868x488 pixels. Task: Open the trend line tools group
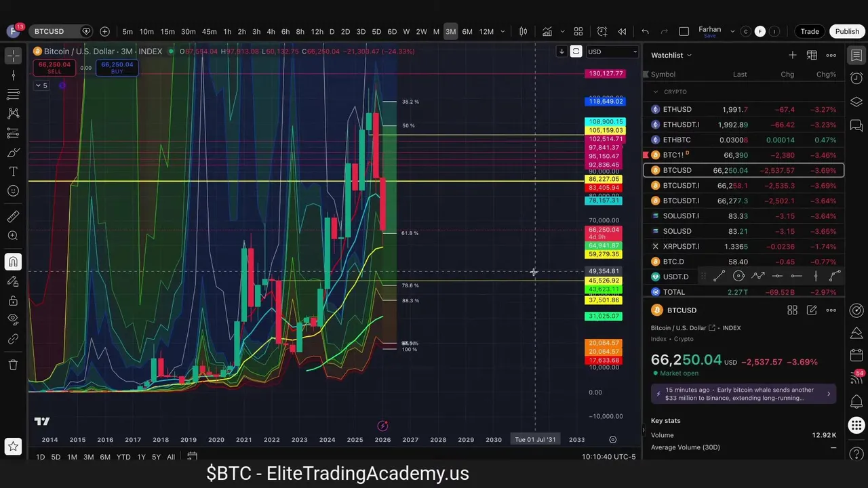tap(13, 75)
